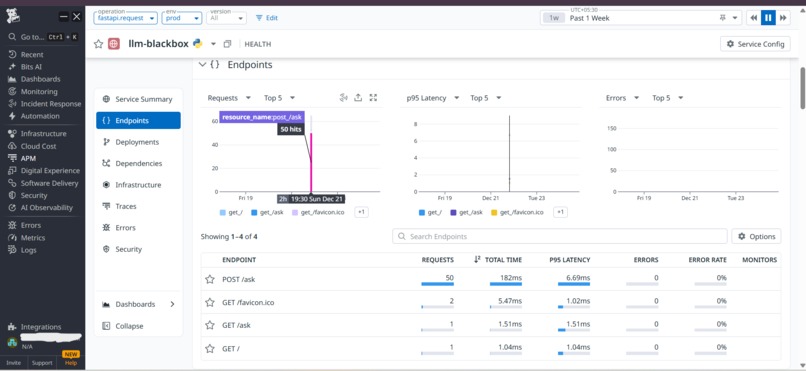This screenshot has width=806, height=371.
Task: Click the Invite link
Action: 13,363
